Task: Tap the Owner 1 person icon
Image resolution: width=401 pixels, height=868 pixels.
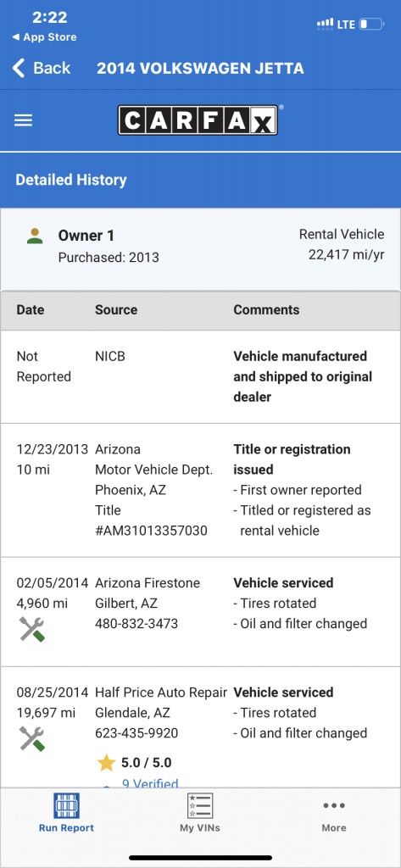Action: 35,236
